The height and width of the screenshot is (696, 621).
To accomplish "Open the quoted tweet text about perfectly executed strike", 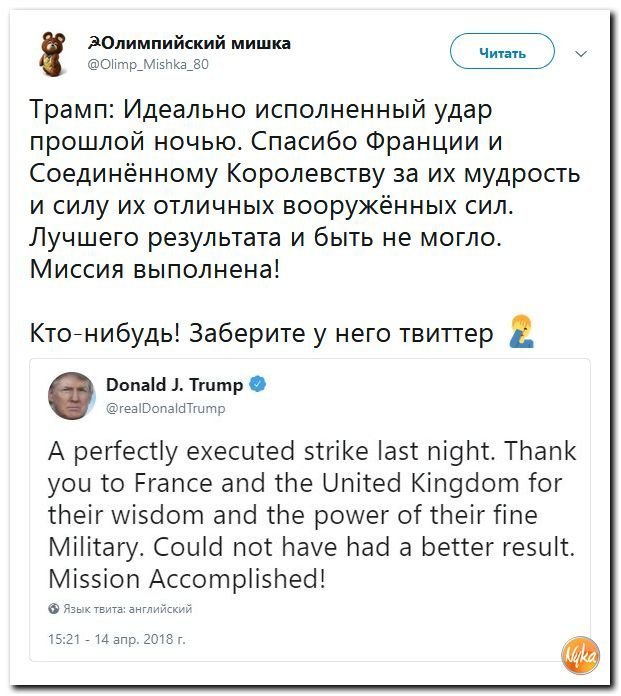I will (x=312, y=515).
